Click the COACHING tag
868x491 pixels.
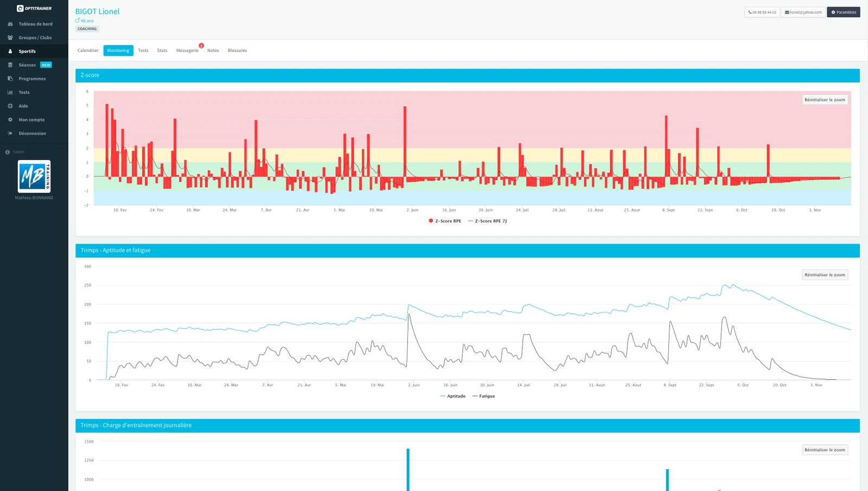tap(87, 29)
